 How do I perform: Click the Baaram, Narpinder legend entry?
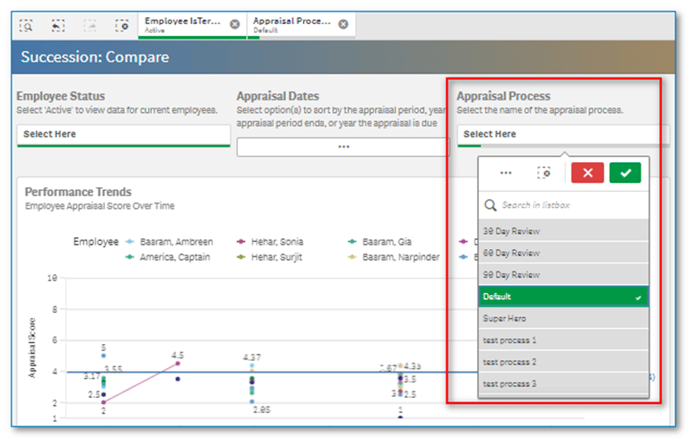pyautogui.click(x=394, y=257)
